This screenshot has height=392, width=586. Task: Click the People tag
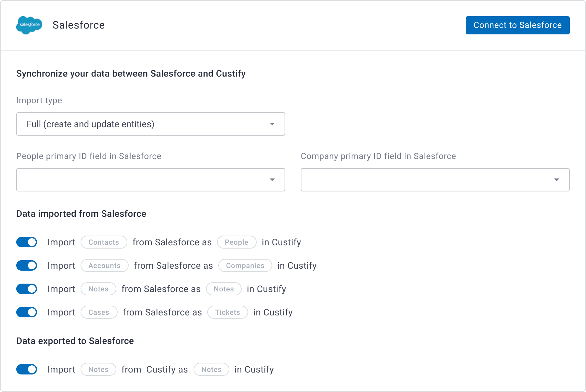(x=236, y=242)
